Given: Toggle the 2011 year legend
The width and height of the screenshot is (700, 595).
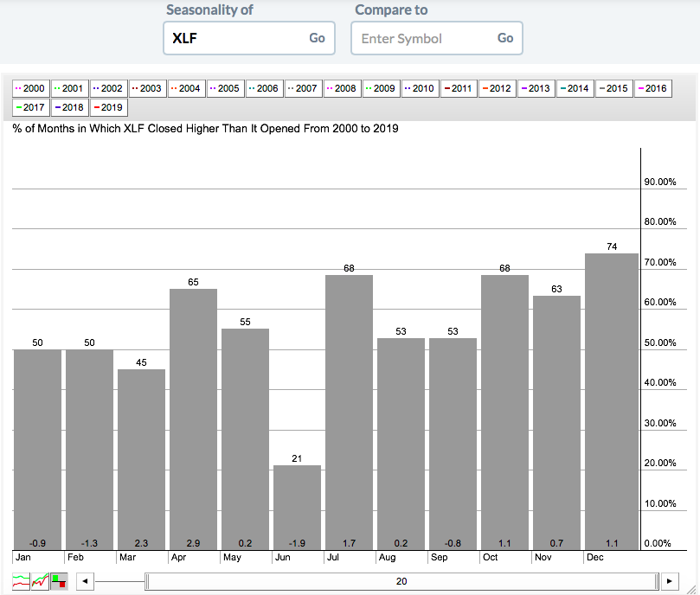Looking at the screenshot, I should [x=459, y=88].
